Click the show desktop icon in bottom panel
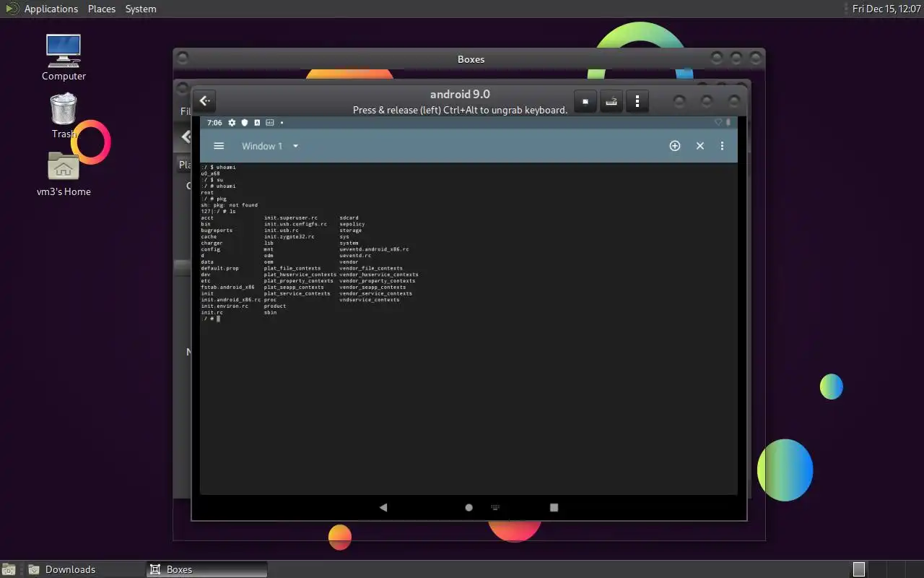 [8, 569]
